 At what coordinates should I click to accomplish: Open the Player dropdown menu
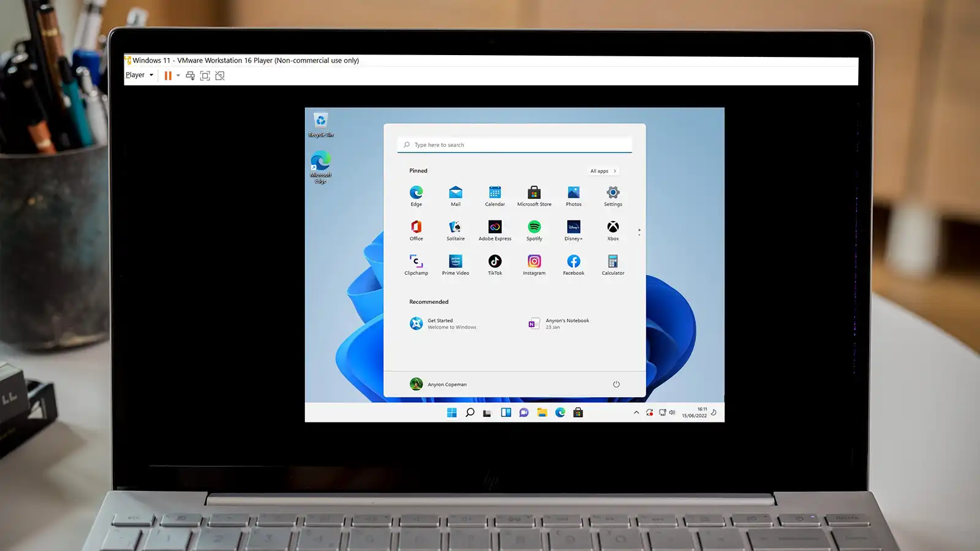click(139, 75)
